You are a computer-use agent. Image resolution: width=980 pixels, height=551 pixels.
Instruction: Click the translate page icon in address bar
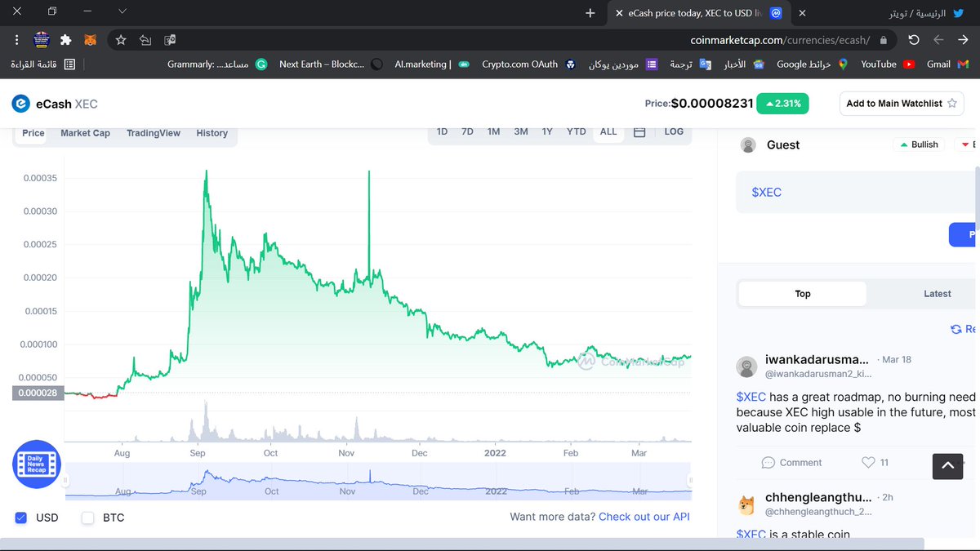point(170,39)
